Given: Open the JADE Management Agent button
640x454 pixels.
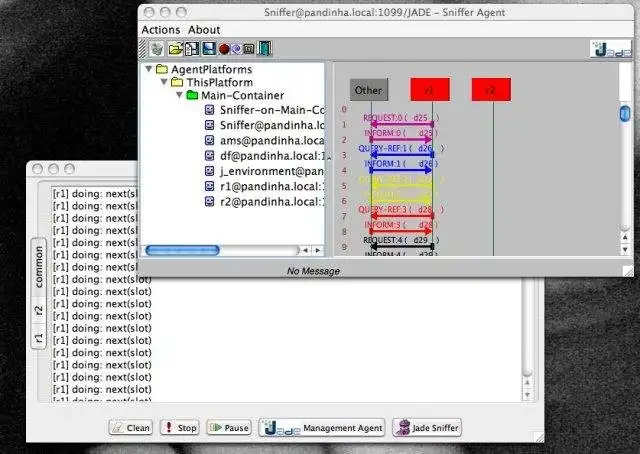Looking at the screenshot, I should 322,428.
